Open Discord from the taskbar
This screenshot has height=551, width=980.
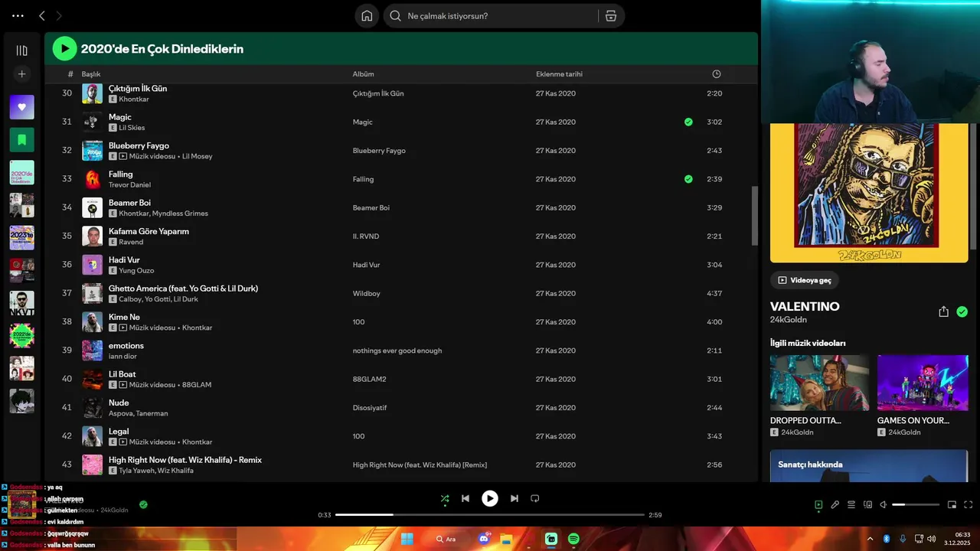point(484,539)
